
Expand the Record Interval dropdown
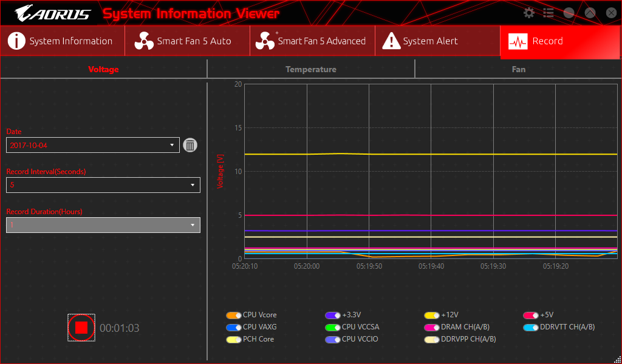tap(103, 185)
